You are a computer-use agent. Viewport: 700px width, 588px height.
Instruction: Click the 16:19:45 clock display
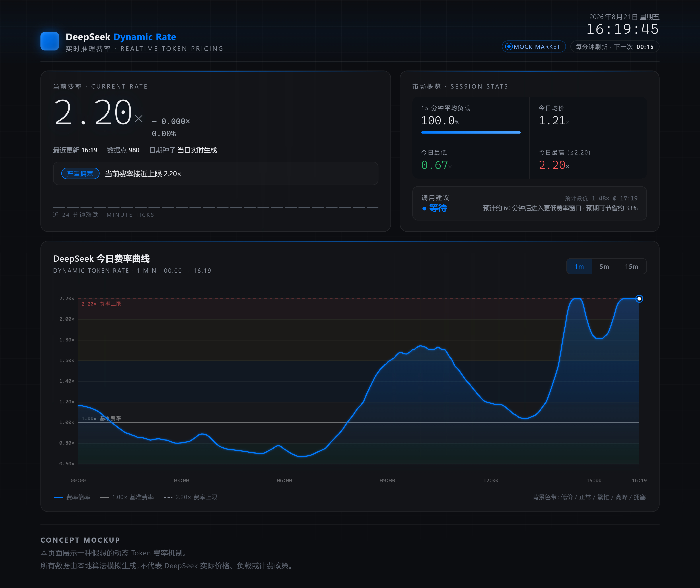(623, 29)
